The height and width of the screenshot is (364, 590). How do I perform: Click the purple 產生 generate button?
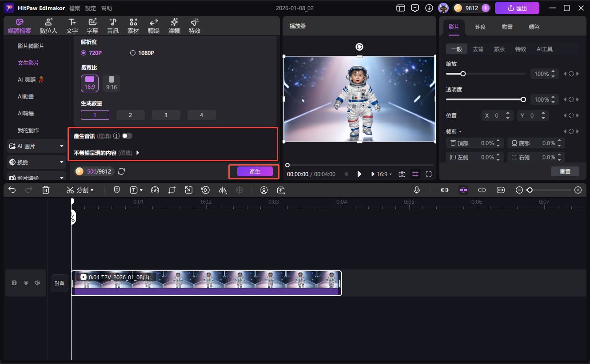[255, 171]
